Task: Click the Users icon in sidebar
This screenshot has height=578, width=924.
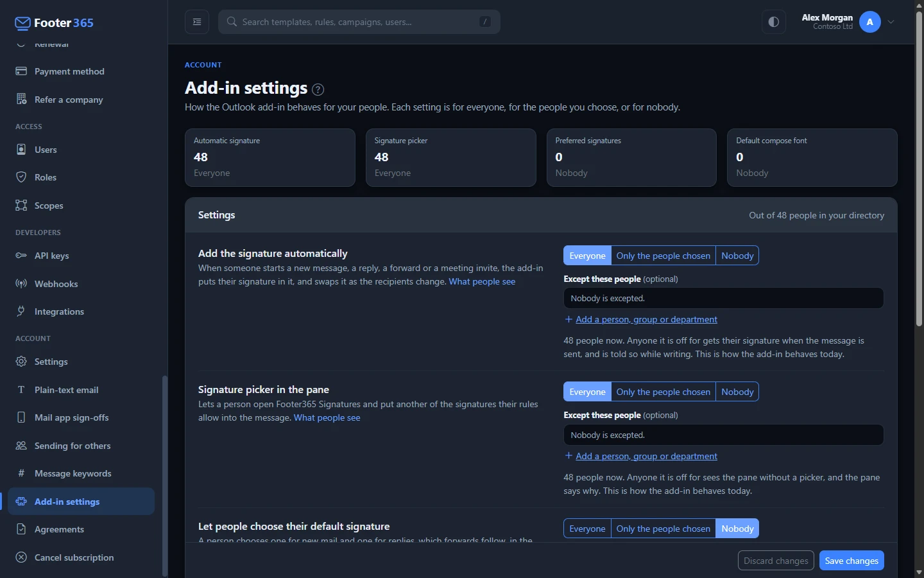Action: (x=21, y=150)
